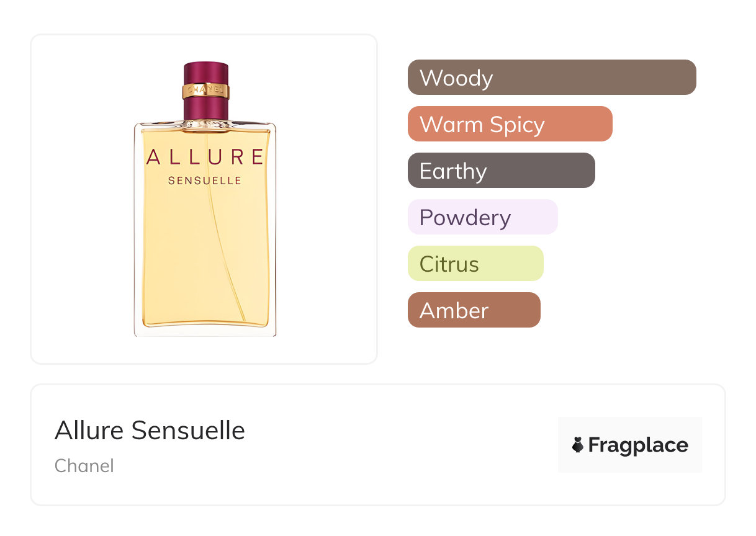Click the burgundy cap of the perfume bottle

(x=205, y=71)
